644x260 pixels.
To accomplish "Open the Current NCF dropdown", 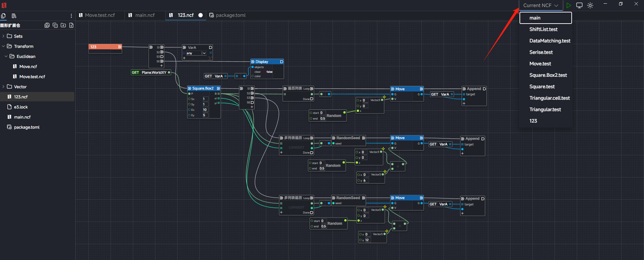I will (540, 5).
